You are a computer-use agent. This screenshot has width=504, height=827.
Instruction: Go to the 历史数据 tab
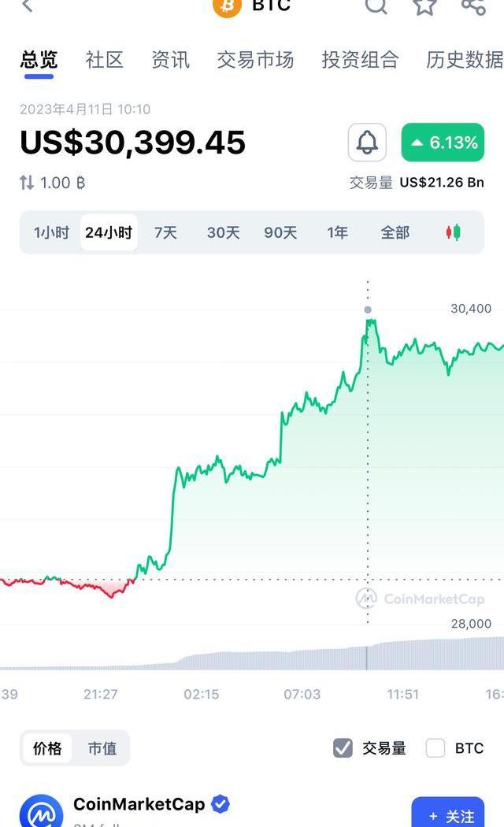[464, 60]
